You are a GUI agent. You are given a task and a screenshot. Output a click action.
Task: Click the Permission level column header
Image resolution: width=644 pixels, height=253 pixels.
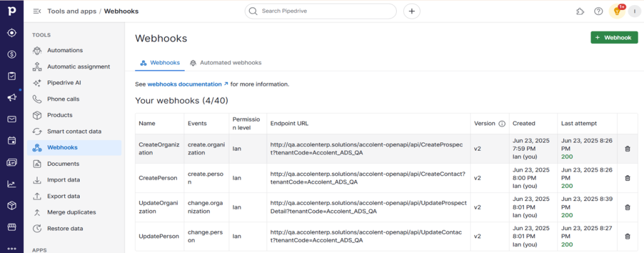pos(247,124)
